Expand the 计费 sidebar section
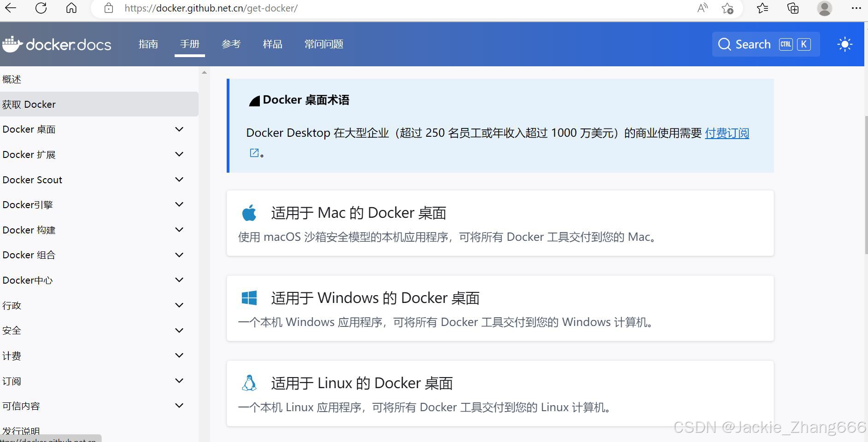This screenshot has width=868, height=442. [x=179, y=355]
